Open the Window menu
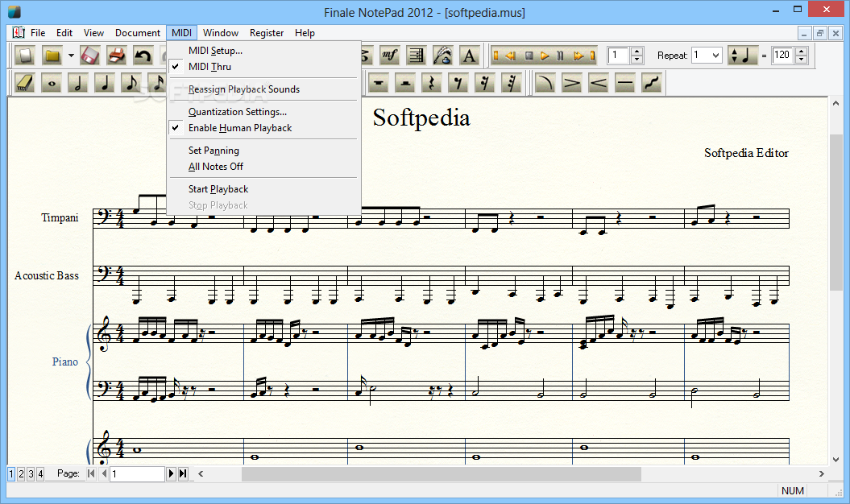Screen dimensions: 850x504 pos(221,32)
